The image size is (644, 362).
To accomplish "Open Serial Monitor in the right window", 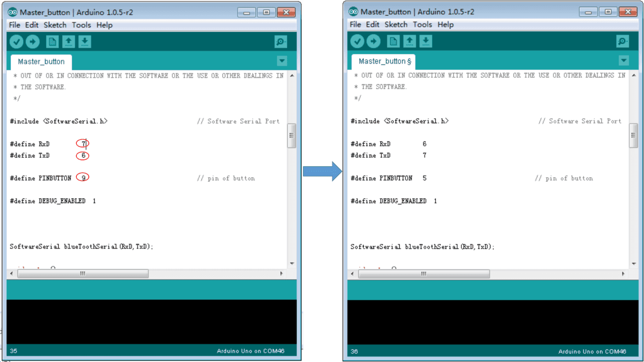I will (x=622, y=41).
